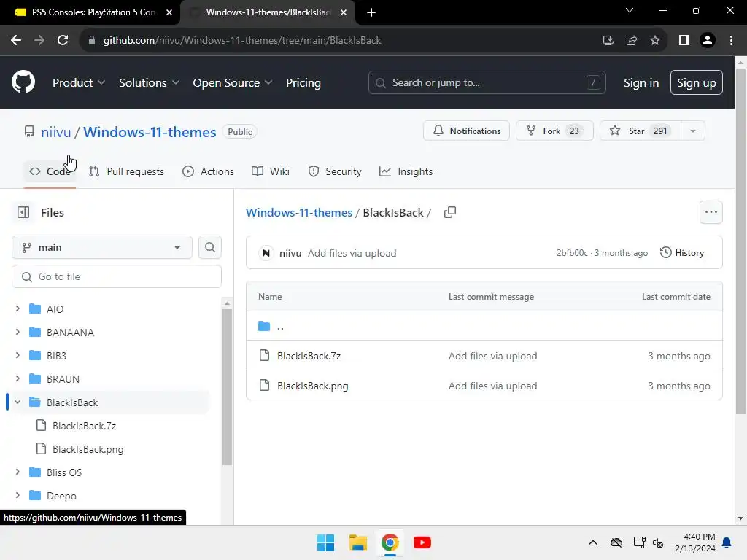Switch to PS5 Consoles browser tab
The width and height of the screenshot is (747, 560).
(90, 12)
